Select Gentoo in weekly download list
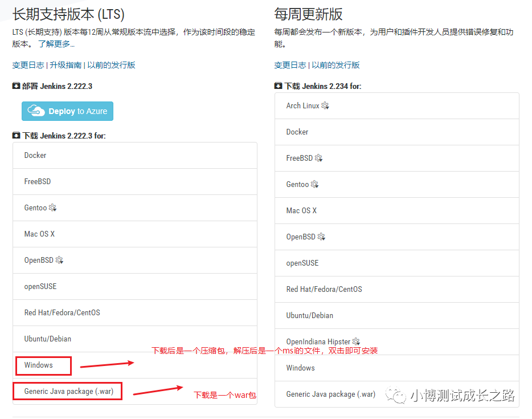The image size is (532, 419). click(x=397, y=184)
